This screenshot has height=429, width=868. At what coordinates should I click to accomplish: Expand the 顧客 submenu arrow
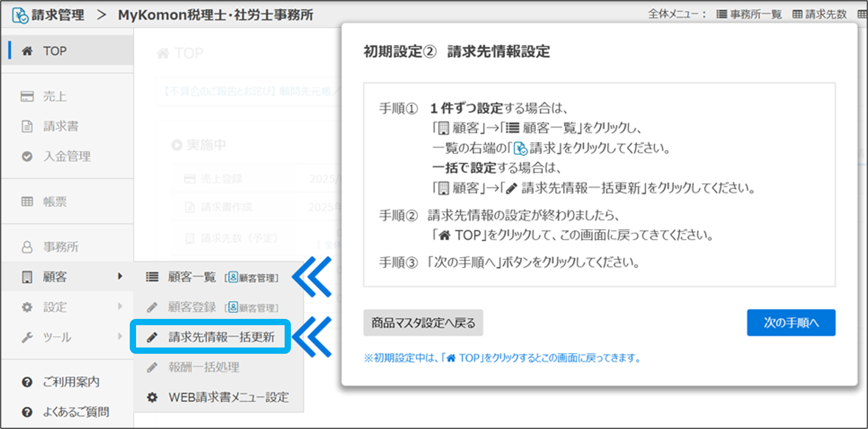(x=120, y=277)
